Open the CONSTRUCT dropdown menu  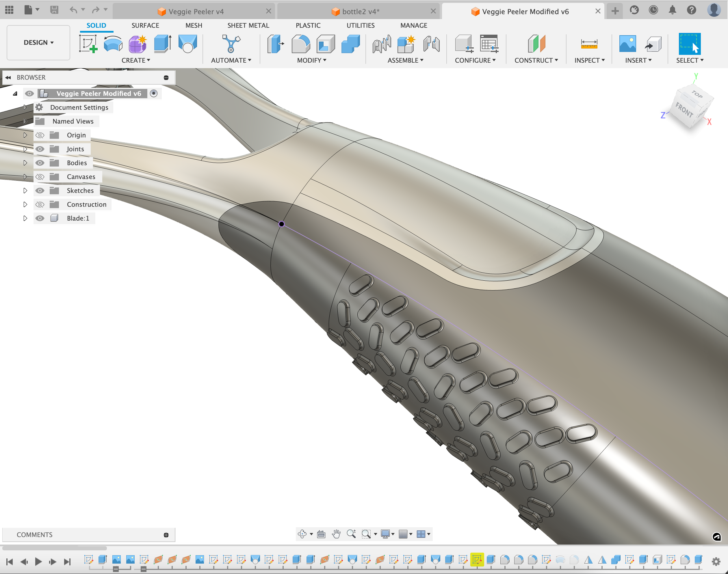click(536, 60)
